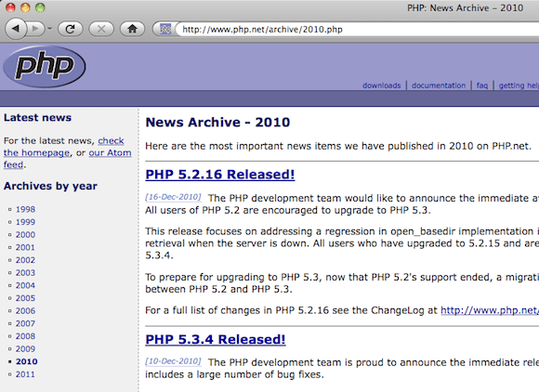Click the 'Latest news' sidebar heading
539x392 pixels.
(x=37, y=117)
